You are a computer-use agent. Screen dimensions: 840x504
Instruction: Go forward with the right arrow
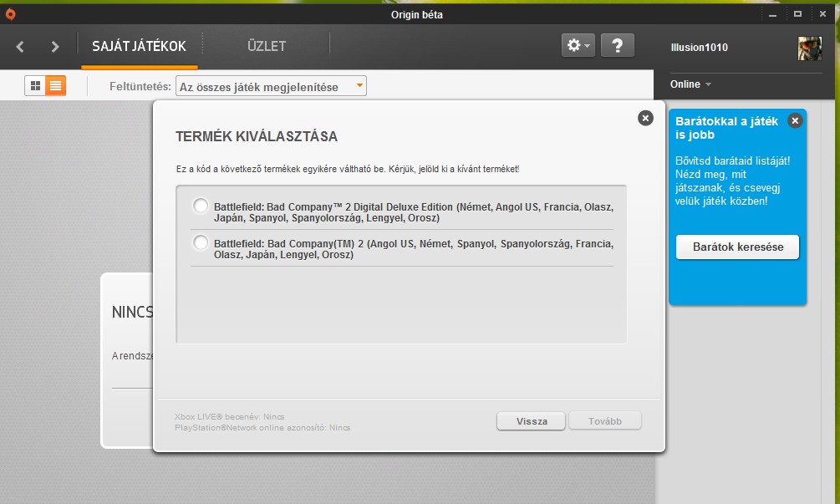[54, 47]
